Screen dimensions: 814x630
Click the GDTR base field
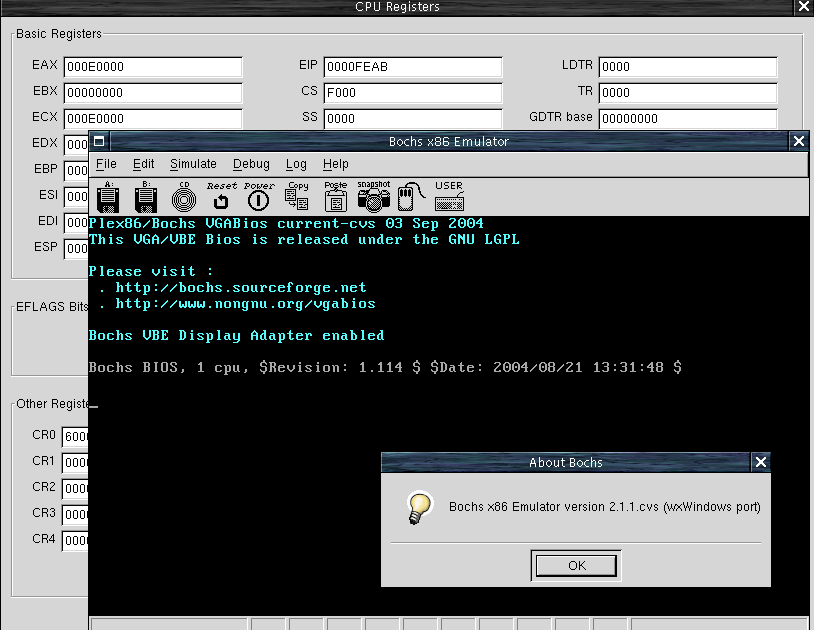pos(688,119)
